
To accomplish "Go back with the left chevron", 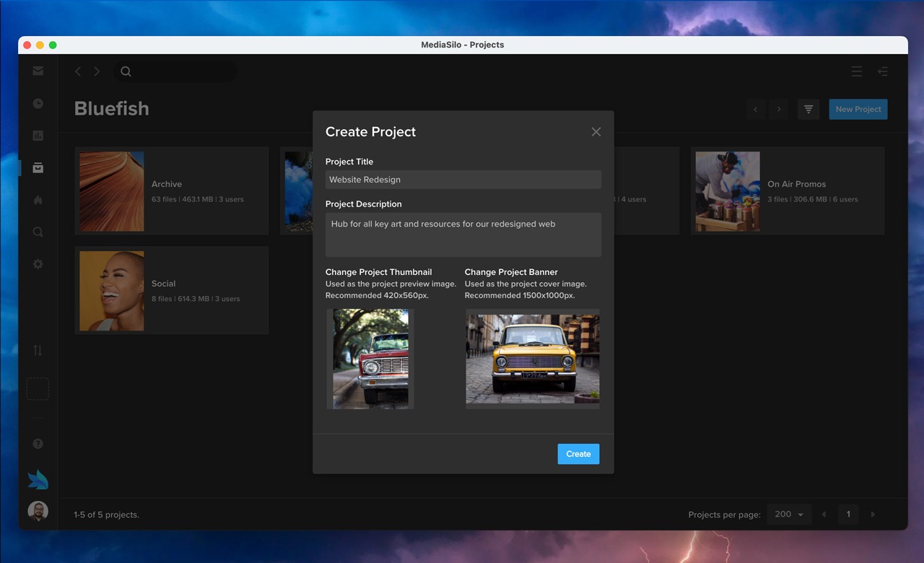I will pos(78,71).
